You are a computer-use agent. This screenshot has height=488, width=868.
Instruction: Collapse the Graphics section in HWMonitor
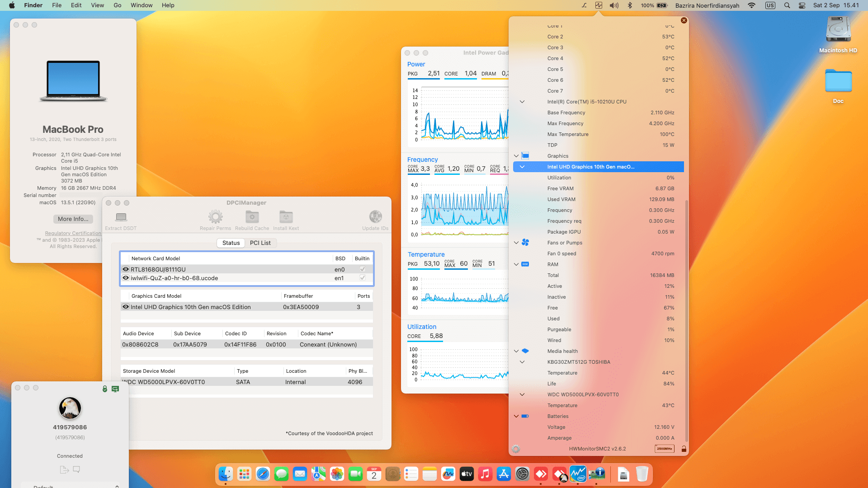tap(516, 156)
